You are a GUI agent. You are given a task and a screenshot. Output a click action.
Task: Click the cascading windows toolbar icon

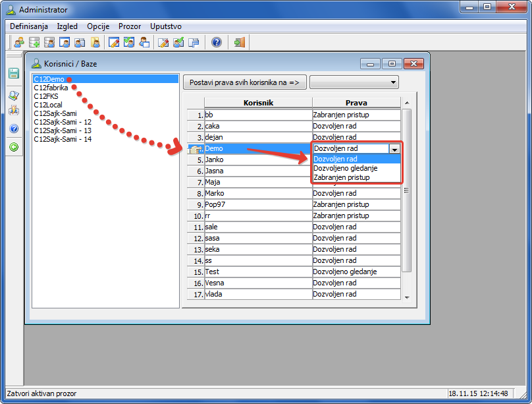(x=194, y=42)
